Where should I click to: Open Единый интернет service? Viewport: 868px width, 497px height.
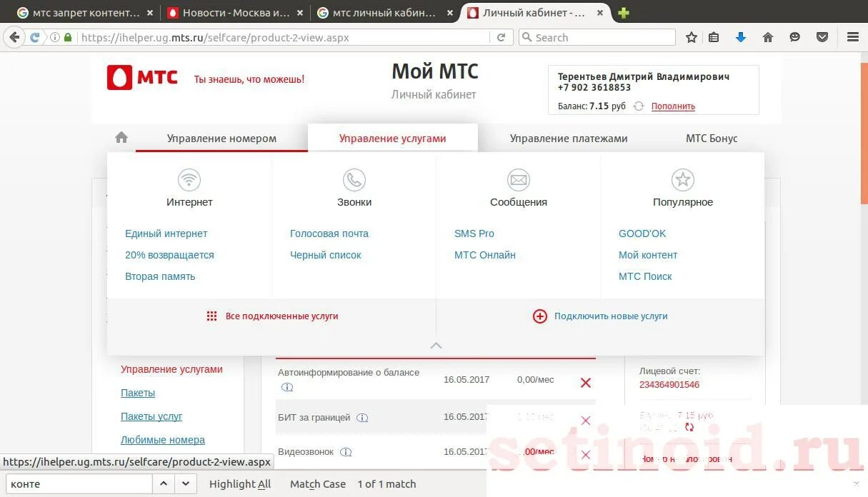point(166,234)
